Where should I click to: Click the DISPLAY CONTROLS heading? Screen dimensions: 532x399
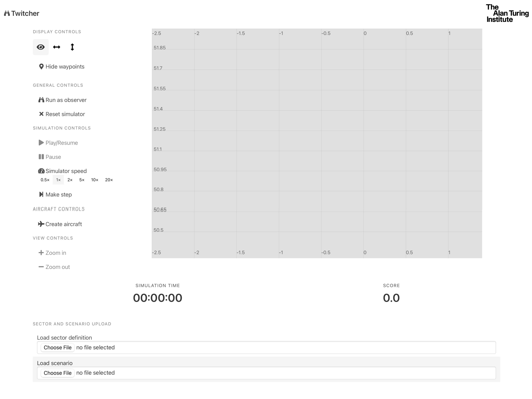coord(57,32)
